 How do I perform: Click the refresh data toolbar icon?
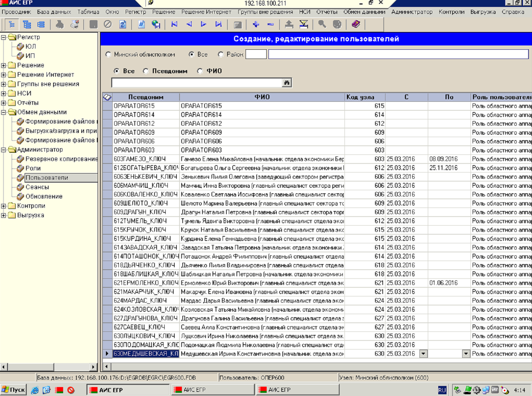click(123, 24)
